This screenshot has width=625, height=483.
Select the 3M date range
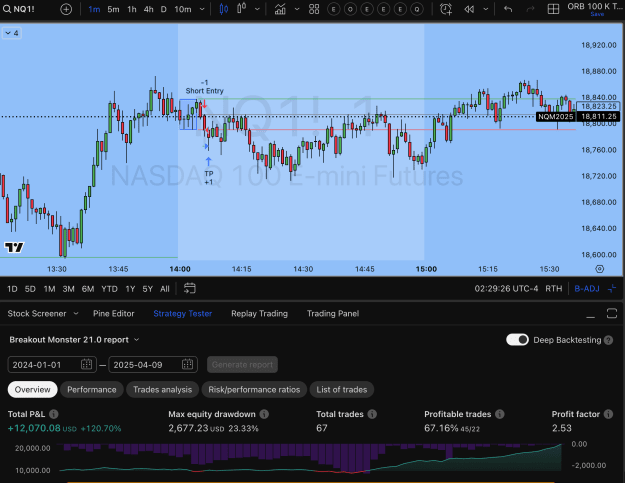[69, 289]
